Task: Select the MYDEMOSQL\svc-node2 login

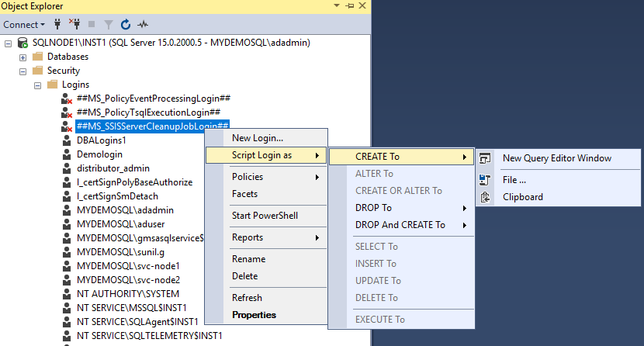Action: 128,280
